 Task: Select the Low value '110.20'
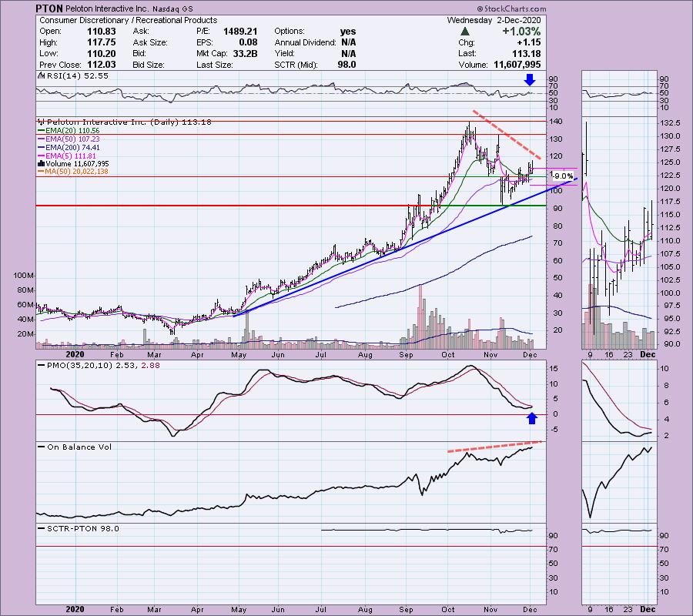pos(102,53)
